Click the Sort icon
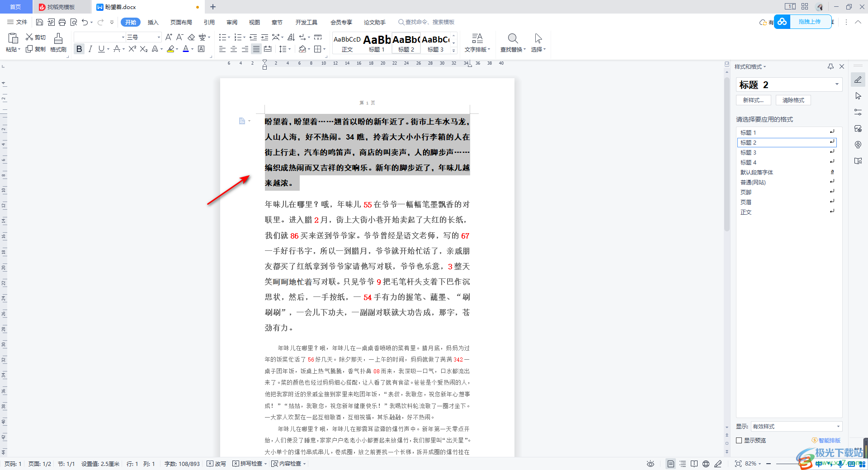 tap(291, 37)
